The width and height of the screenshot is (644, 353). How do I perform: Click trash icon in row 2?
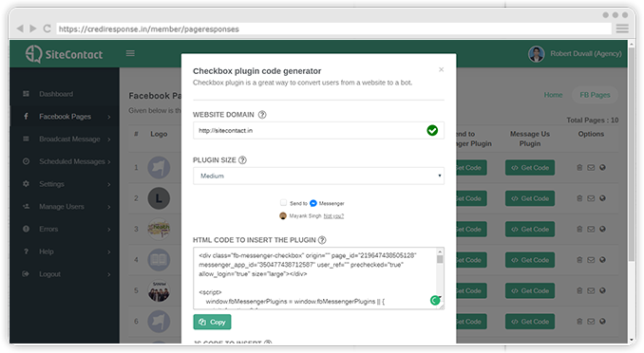coord(579,198)
